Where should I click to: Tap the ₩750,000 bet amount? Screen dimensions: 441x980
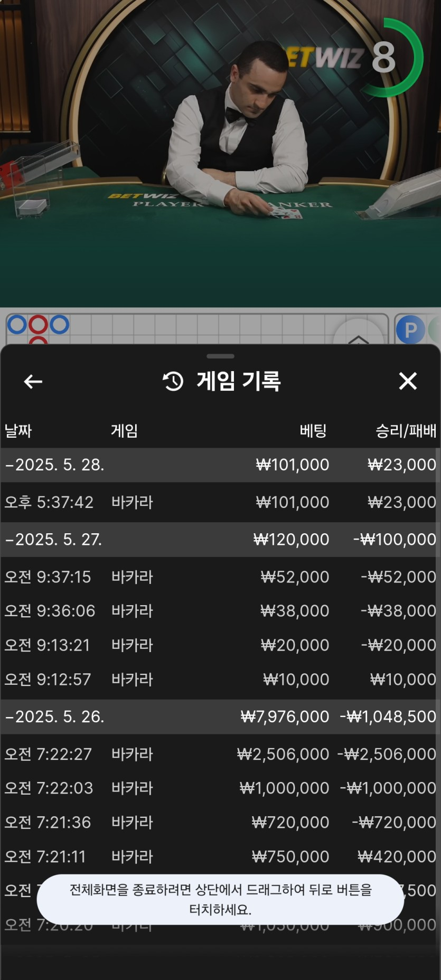[290, 857]
